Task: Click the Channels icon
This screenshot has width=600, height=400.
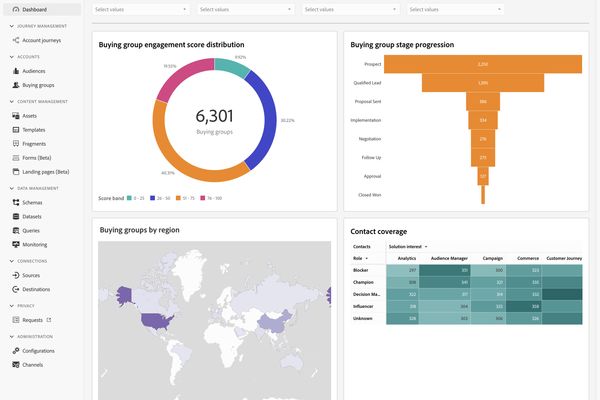Action: tap(16, 364)
